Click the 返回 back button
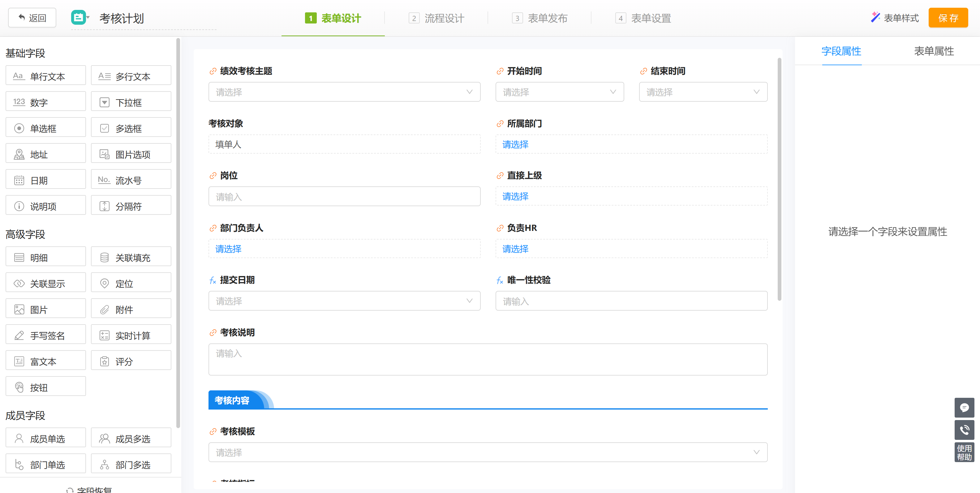The height and width of the screenshot is (493, 980). [32, 18]
